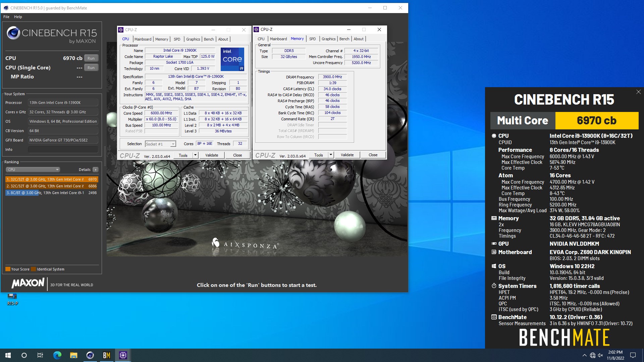Image resolution: width=644 pixels, height=362 pixels.
Task: Click Validate in left CPU-Z
Action: coord(212,155)
